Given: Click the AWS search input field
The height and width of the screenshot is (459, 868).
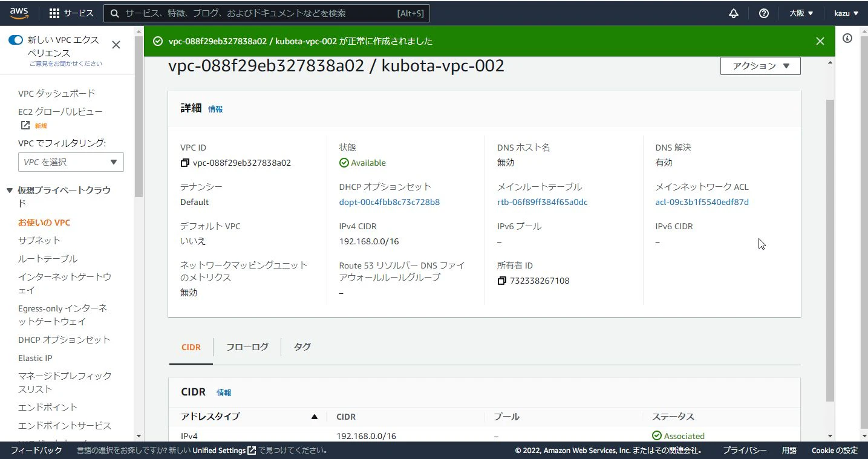Looking at the screenshot, I should pos(267,13).
